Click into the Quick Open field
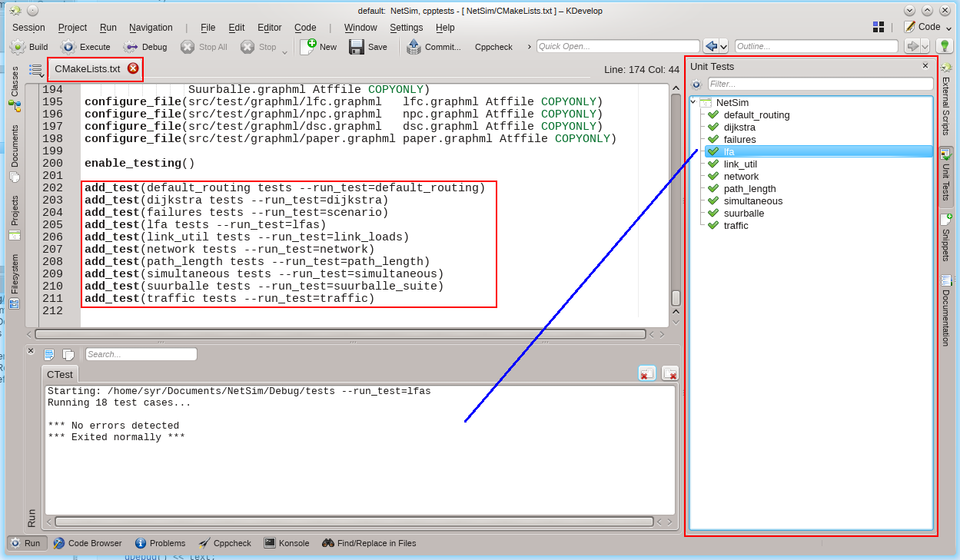 tap(618, 46)
